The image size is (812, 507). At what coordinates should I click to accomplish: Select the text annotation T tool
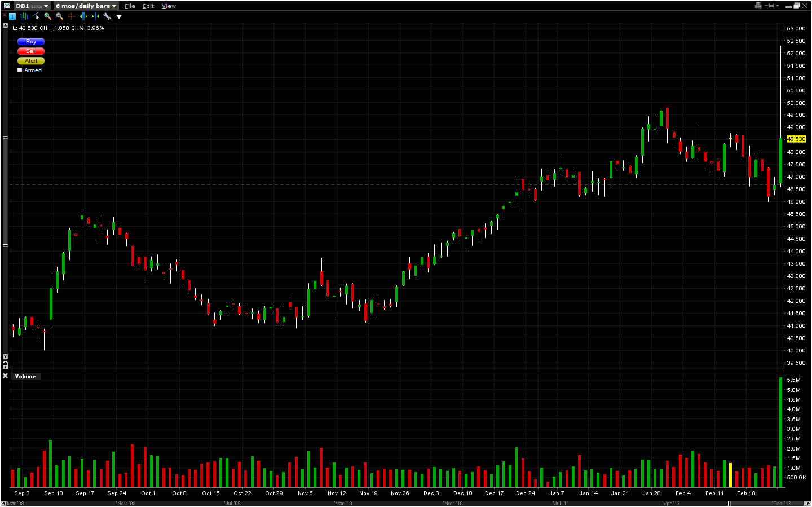(12, 16)
